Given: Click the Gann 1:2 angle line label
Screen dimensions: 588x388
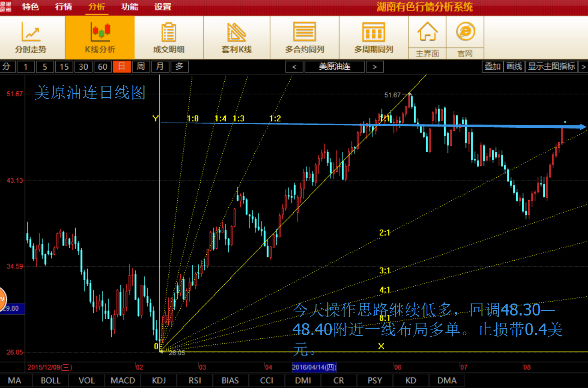Looking at the screenshot, I should click(x=275, y=119).
